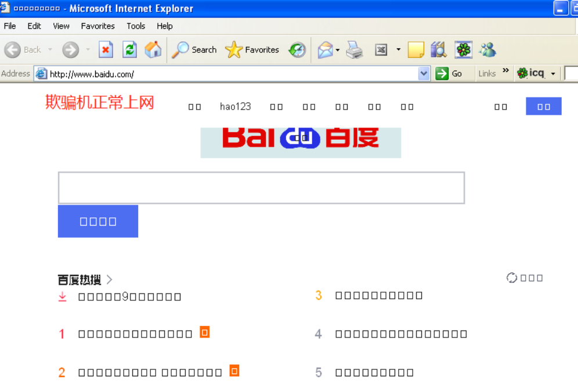This screenshot has height=392, width=578.
Task: Open the Edit button dropdown arrow
Action: click(398, 49)
